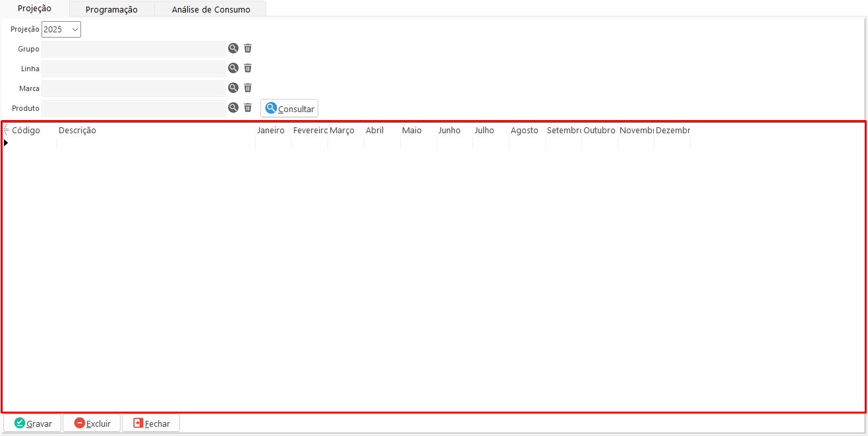Image resolution: width=868 pixels, height=436 pixels.
Task: Click the Descrição column header
Action: [x=156, y=131]
